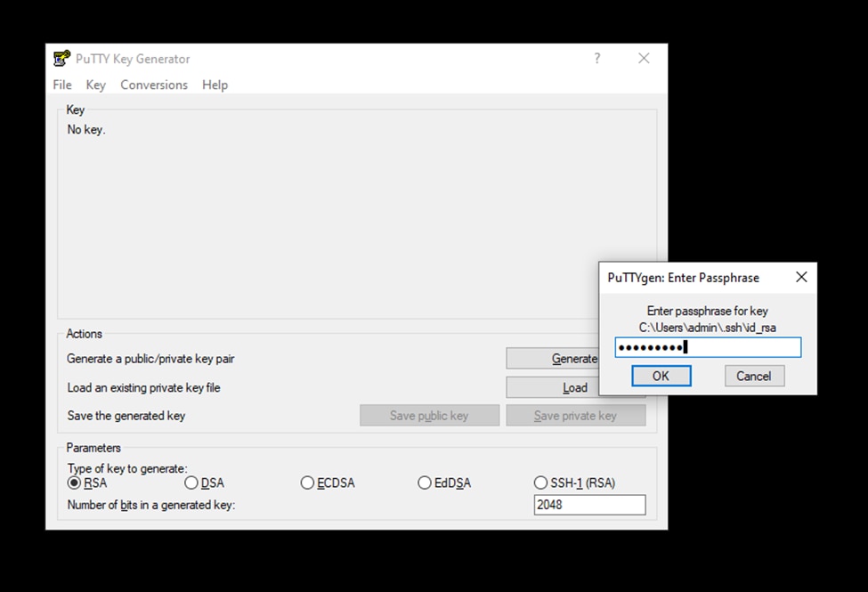This screenshot has height=592, width=868.
Task: Open the Help menu
Action: (x=215, y=85)
